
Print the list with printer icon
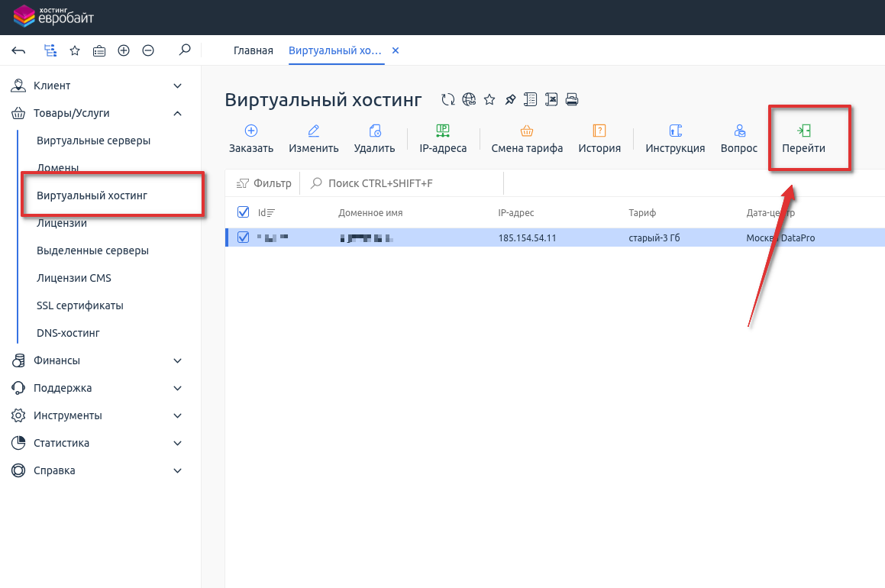click(x=572, y=100)
